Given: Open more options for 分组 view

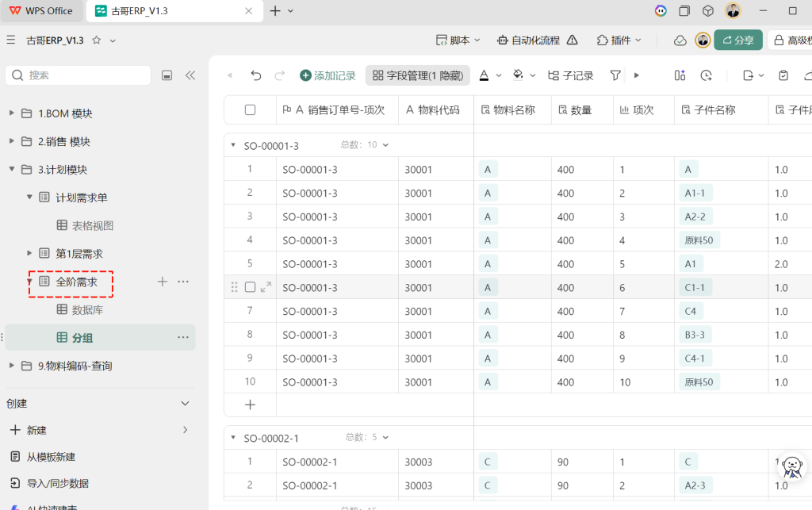Looking at the screenshot, I should [183, 337].
